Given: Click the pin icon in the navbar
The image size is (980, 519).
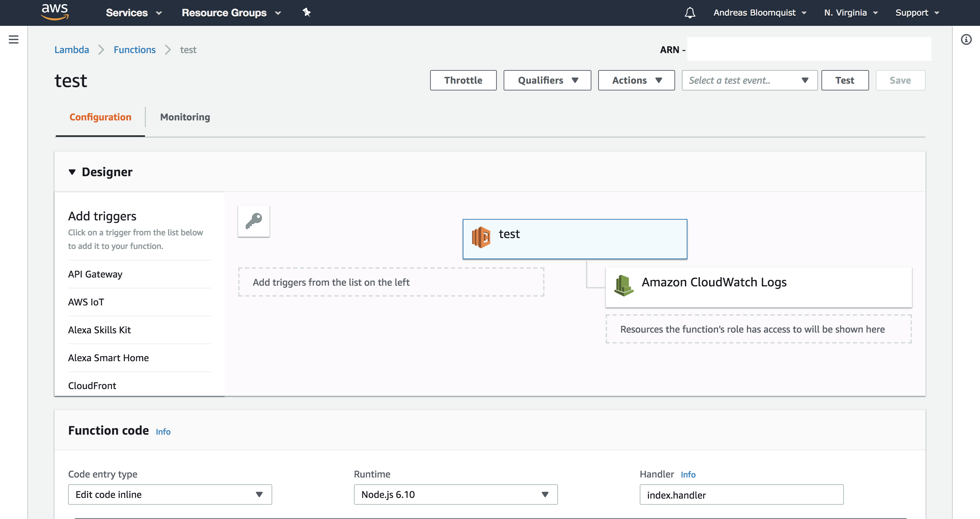Looking at the screenshot, I should point(306,13).
